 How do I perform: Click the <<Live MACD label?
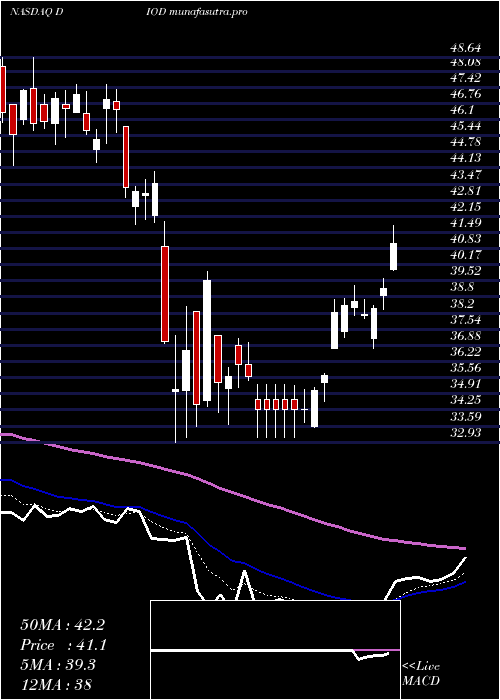click(421, 673)
